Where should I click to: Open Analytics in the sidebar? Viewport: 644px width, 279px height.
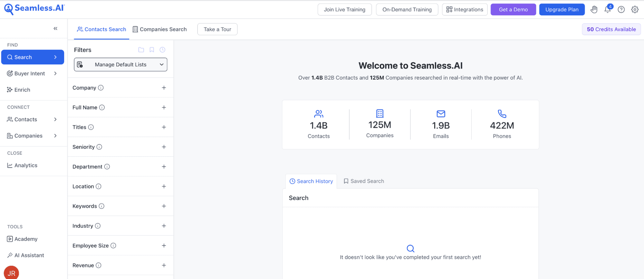pos(33,165)
